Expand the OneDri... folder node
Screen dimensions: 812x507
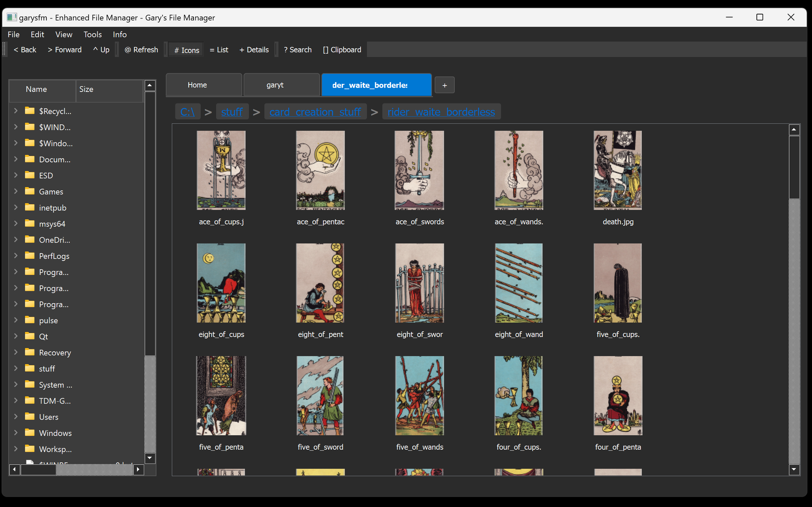pyautogui.click(x=16, y=240)
